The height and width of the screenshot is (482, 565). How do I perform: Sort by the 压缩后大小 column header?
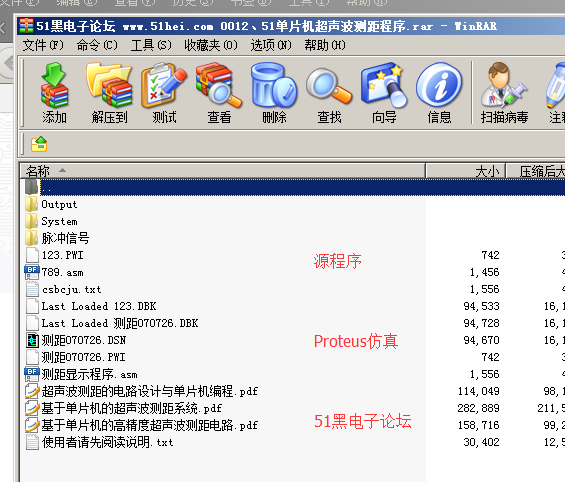536,170
